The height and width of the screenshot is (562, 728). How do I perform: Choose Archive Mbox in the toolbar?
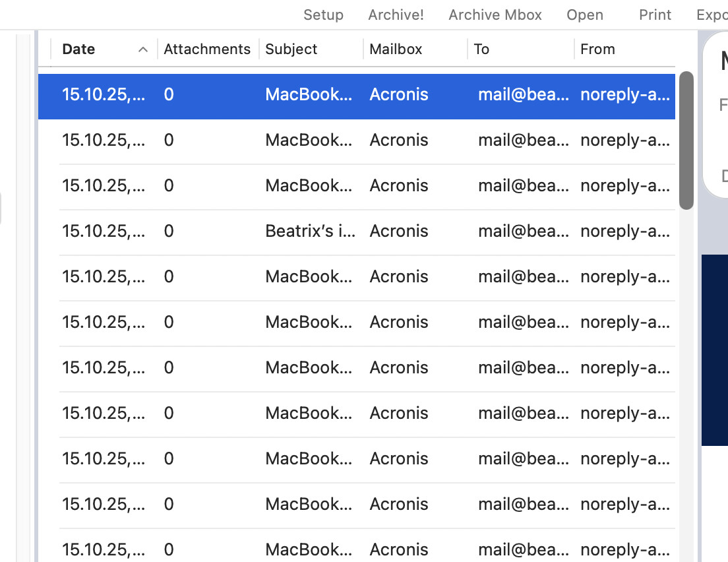(495, 15)
